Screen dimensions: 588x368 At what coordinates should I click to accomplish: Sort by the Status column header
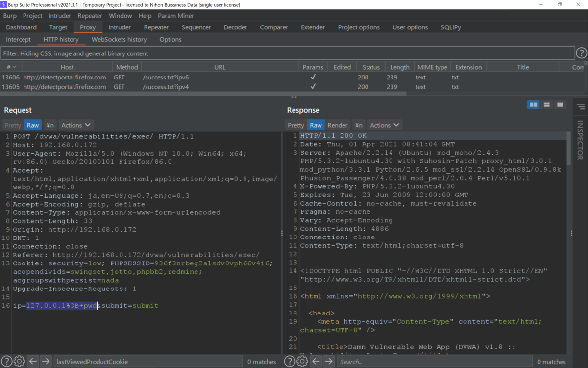[371, 67]
